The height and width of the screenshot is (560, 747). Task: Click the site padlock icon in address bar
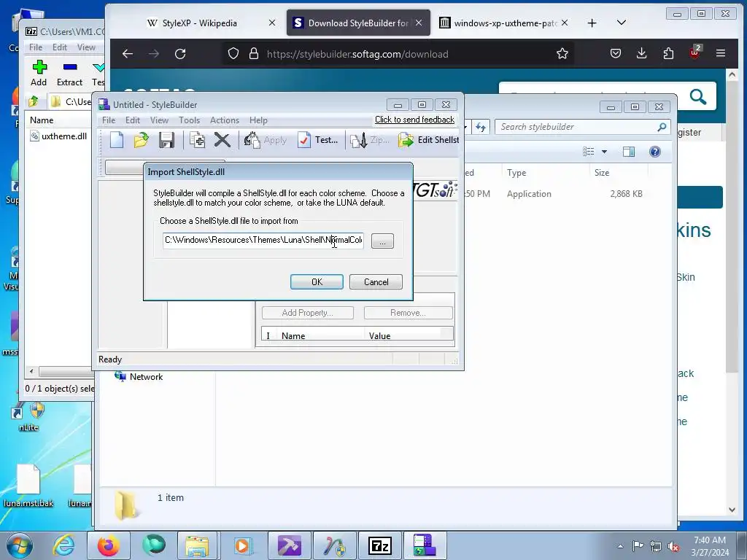(254, 54)
